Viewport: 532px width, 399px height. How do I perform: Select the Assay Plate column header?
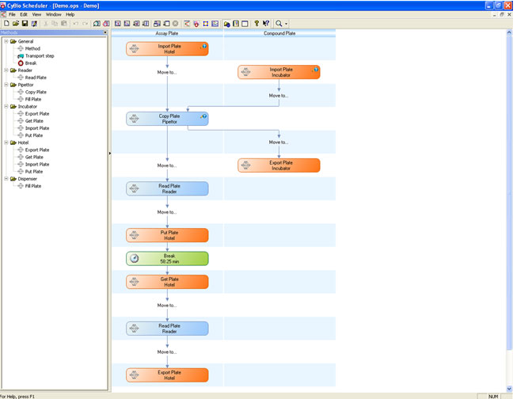tap(167, 33)
